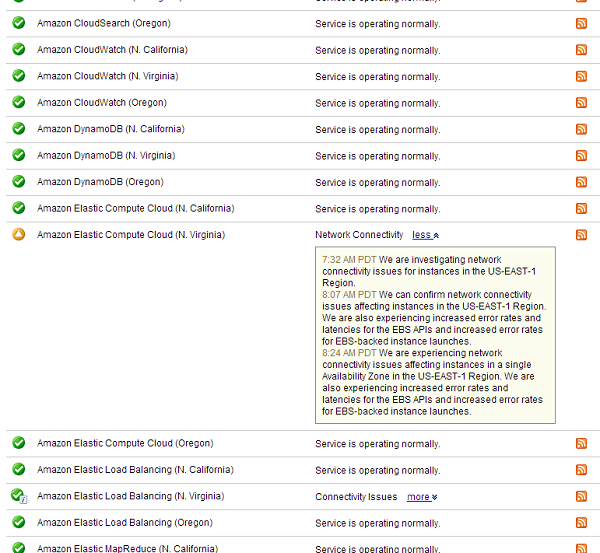Open RSS feed for Elastic Load Balancing (Oregon)

(581, 522)
